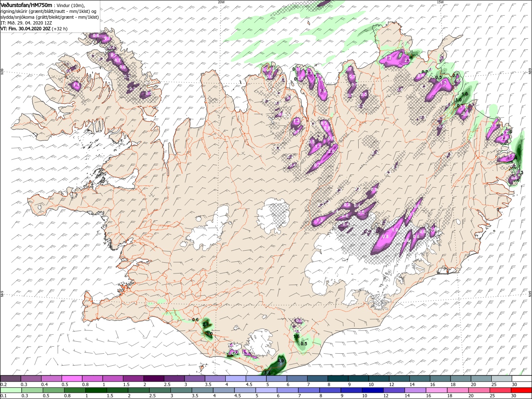Screen dimensions: 532x399
Task: Click the 'rigning/skúrir' legend description line
Action: pyautogui.click(x=49, y=11)
